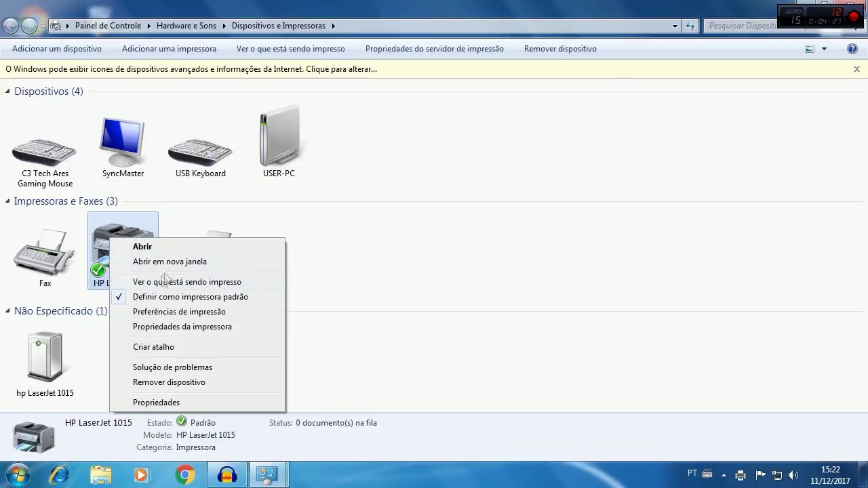The height and width of the screenshot is (488, 868).
Task: Click the view mode icon in toolbar
Action: [x=810, y=49]
